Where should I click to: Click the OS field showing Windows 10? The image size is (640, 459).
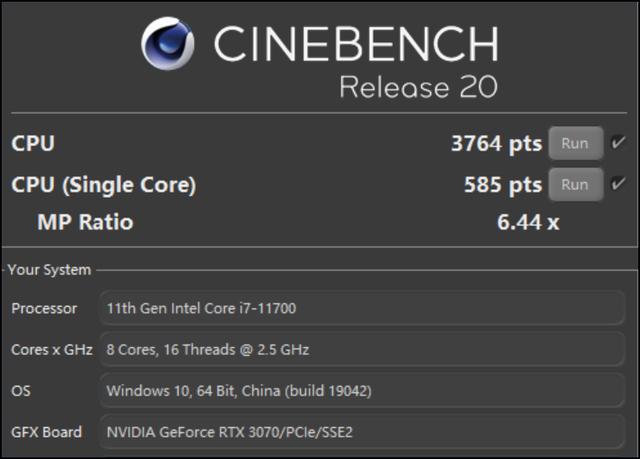[x=364, y=391]
